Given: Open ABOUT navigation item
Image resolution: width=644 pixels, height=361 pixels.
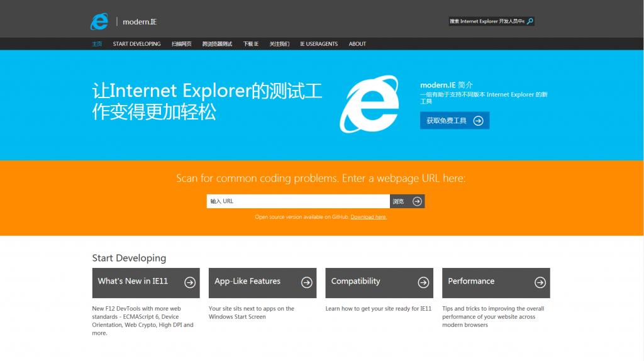Looking at the screenshot, I should click(357, 44).
